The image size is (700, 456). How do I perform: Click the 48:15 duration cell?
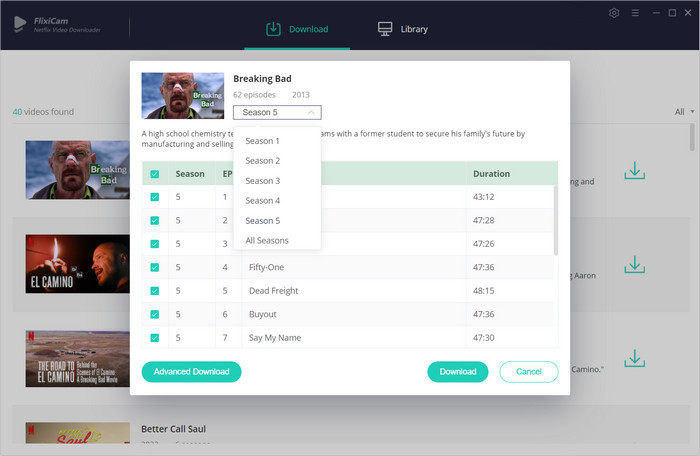coord(483,291)
